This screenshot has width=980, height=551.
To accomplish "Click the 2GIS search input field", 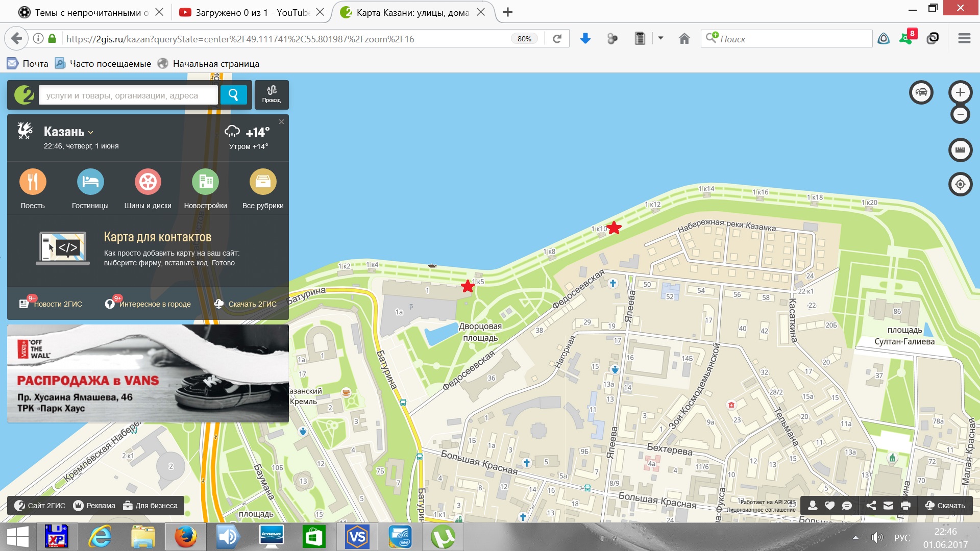I will click(x=128, y=95).
